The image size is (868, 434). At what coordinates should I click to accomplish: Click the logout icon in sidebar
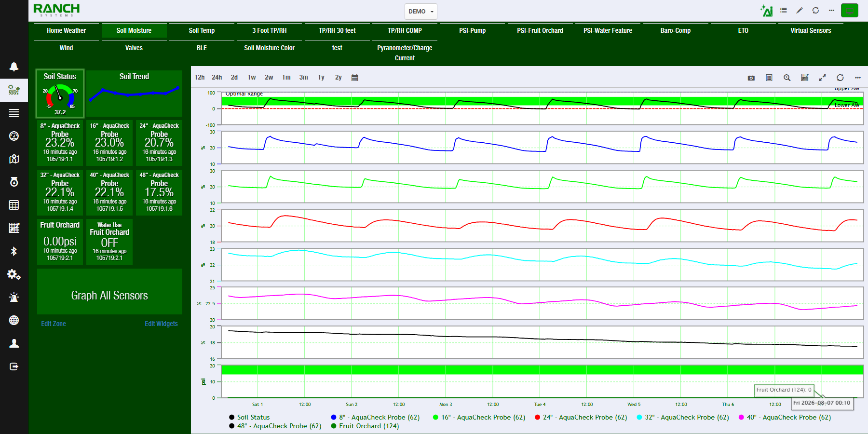pos(14,366)
